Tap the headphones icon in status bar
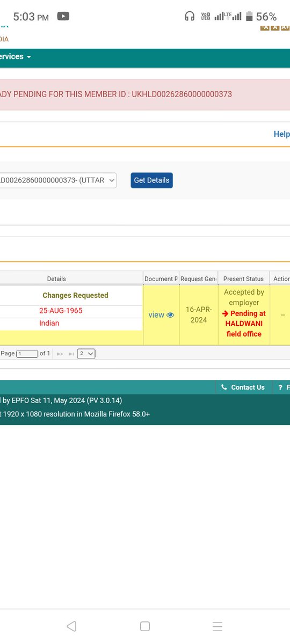Image resolution: width=290 pixels, height=644 pixels. [189, 17]
